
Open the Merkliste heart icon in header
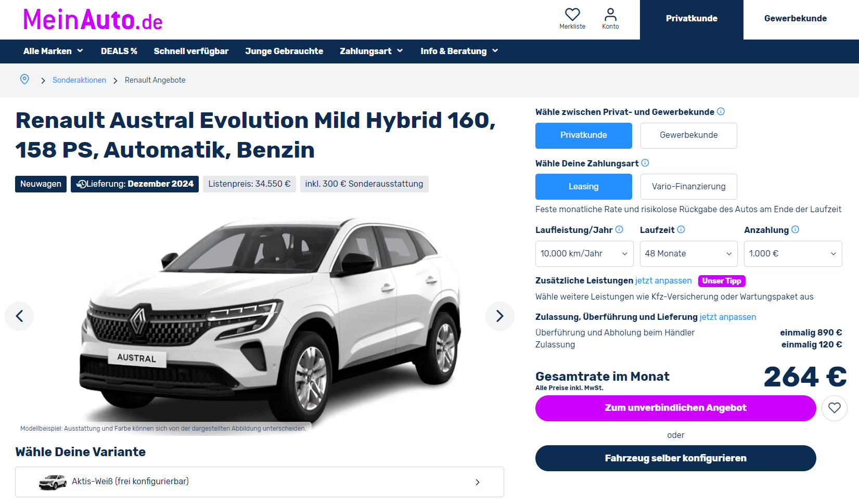point(572,15)
